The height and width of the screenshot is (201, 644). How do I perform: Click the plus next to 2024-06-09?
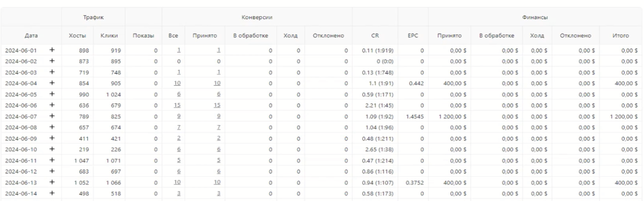(x=52, y=138)
